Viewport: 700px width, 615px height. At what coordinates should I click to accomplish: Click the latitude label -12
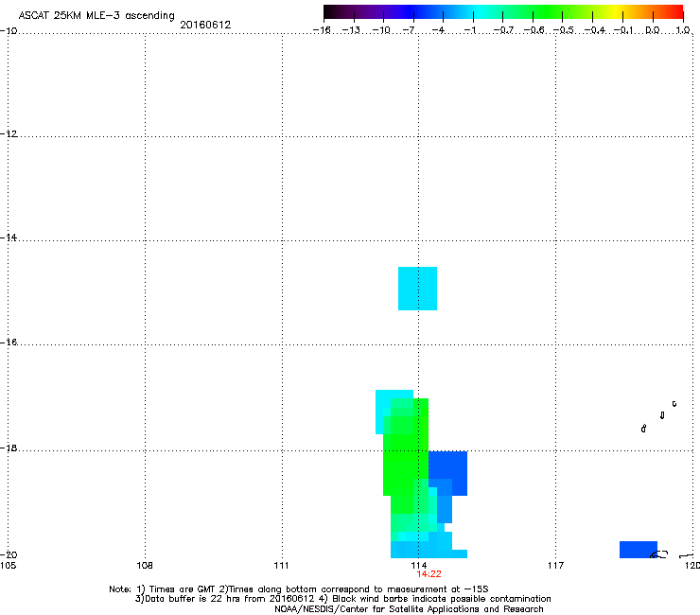9,134
